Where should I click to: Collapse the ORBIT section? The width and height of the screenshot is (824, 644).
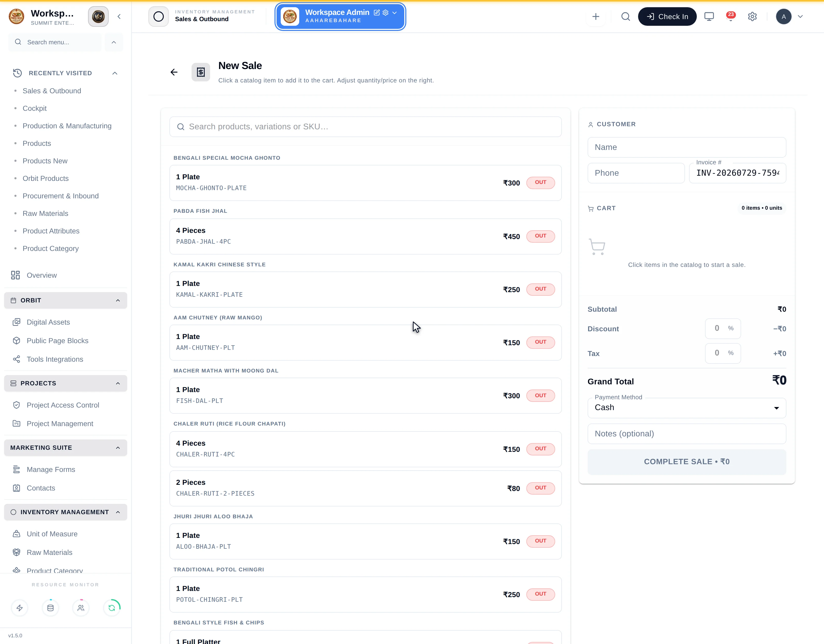pyautogui.click(x=118, y=300)
